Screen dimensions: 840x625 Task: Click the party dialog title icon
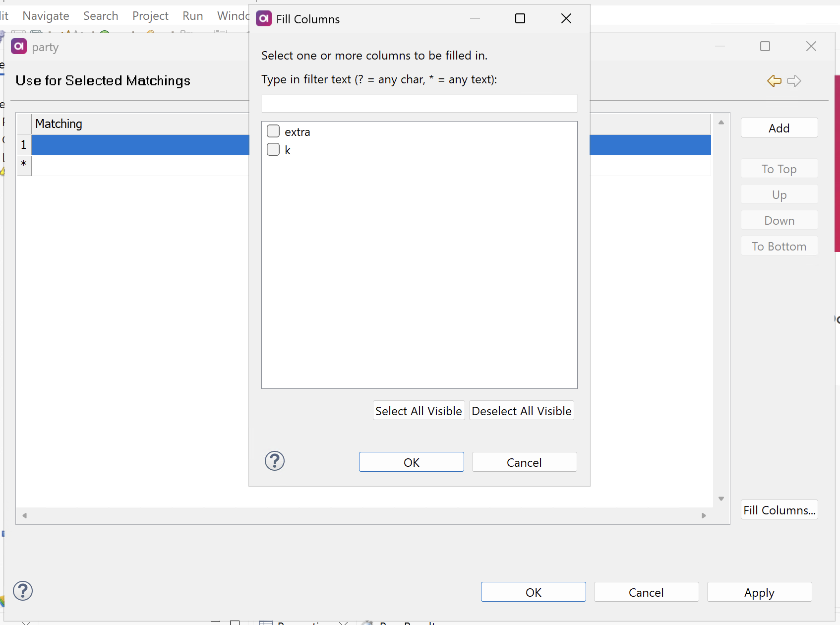tap(19, 46)
